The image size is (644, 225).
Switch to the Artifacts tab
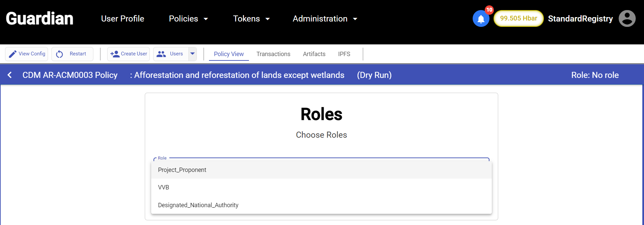pos(314,54)
